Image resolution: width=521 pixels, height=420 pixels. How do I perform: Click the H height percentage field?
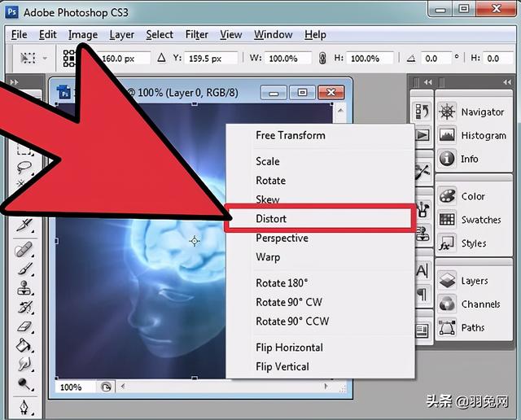click(370, 59)
